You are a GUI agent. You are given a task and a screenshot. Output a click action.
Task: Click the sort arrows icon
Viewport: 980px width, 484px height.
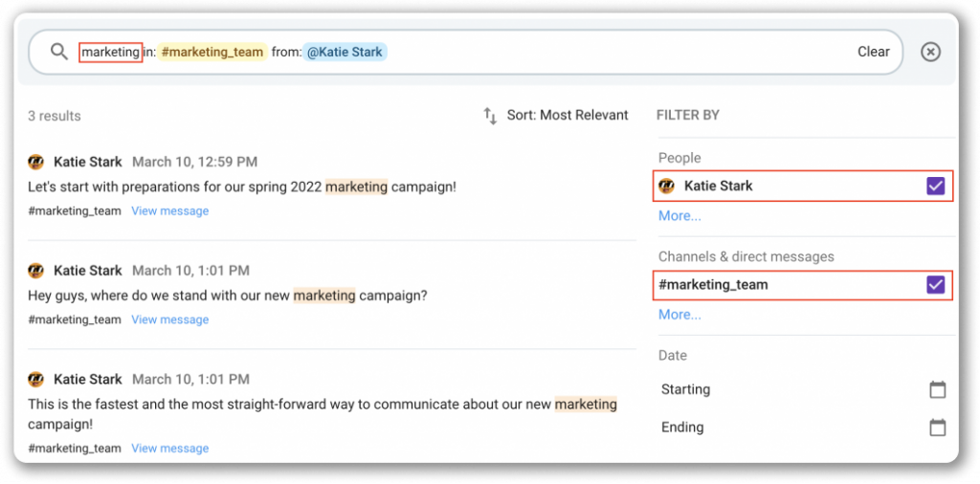click(490, 116)
